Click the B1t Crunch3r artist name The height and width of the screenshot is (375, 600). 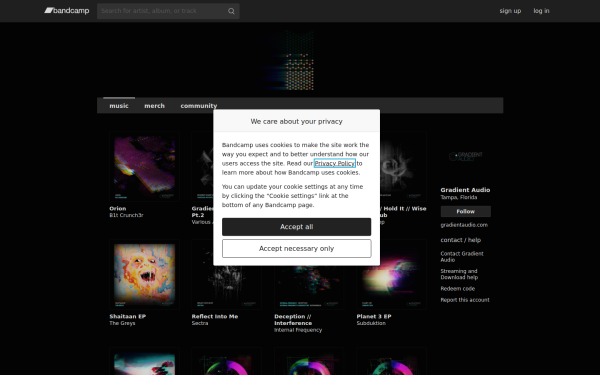click(x=126, y=215)
